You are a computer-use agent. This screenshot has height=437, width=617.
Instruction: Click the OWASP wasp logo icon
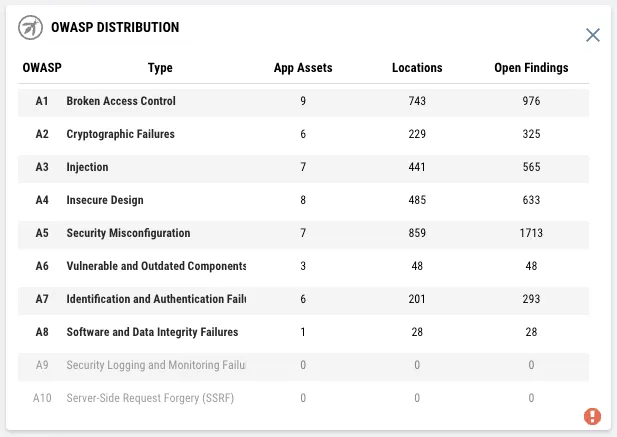tap(30, 28)
